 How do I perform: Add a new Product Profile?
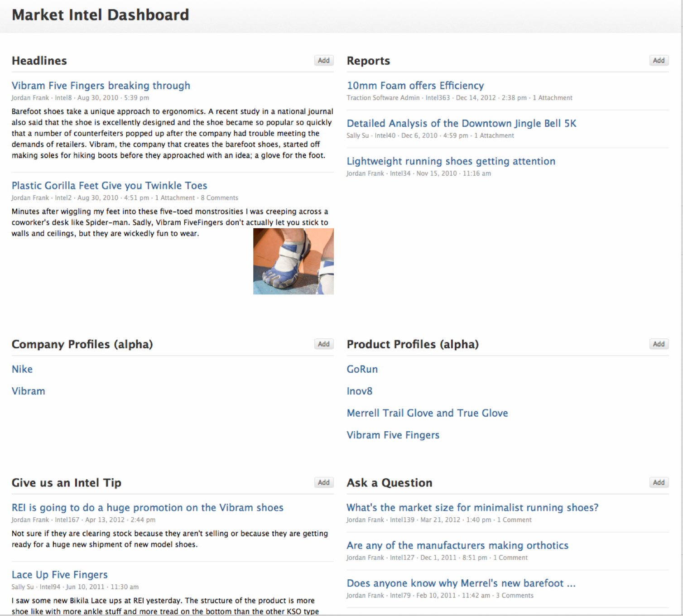pyautogui.click(x=659, y=344)
